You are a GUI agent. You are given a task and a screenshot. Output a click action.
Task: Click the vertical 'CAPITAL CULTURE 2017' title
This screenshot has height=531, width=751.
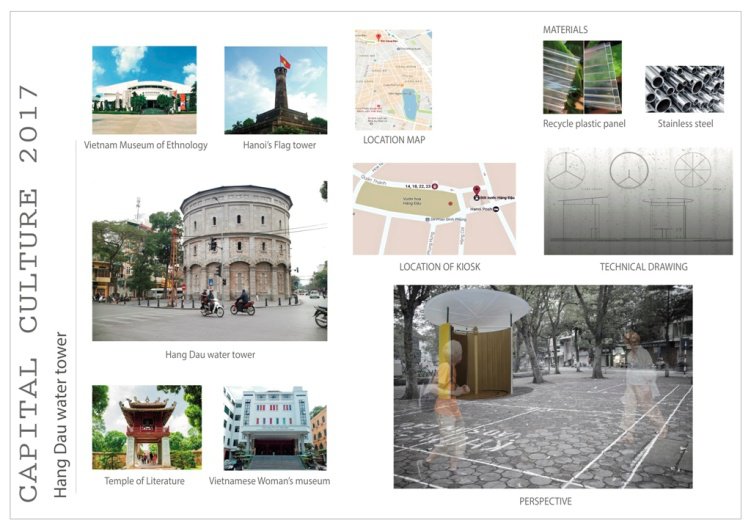(29, 293)
